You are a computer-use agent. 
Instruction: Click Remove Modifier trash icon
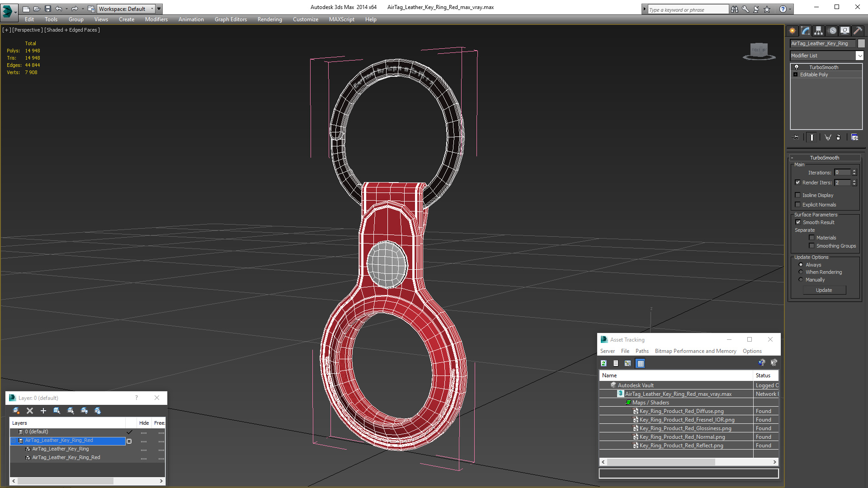pyautogui.click(x=839, y=137)
